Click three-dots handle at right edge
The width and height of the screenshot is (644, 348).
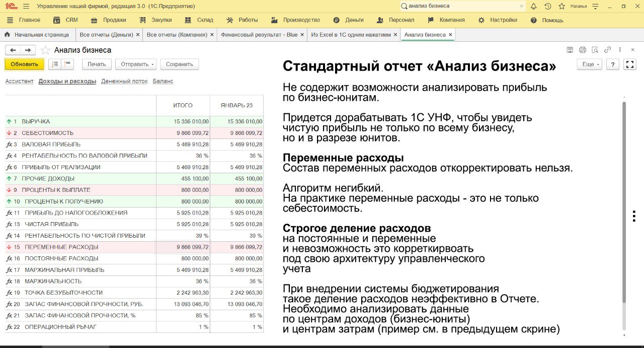point(634,216)
